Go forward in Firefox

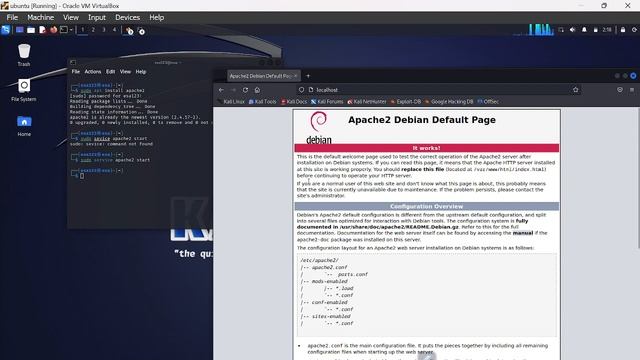[233, 90]
